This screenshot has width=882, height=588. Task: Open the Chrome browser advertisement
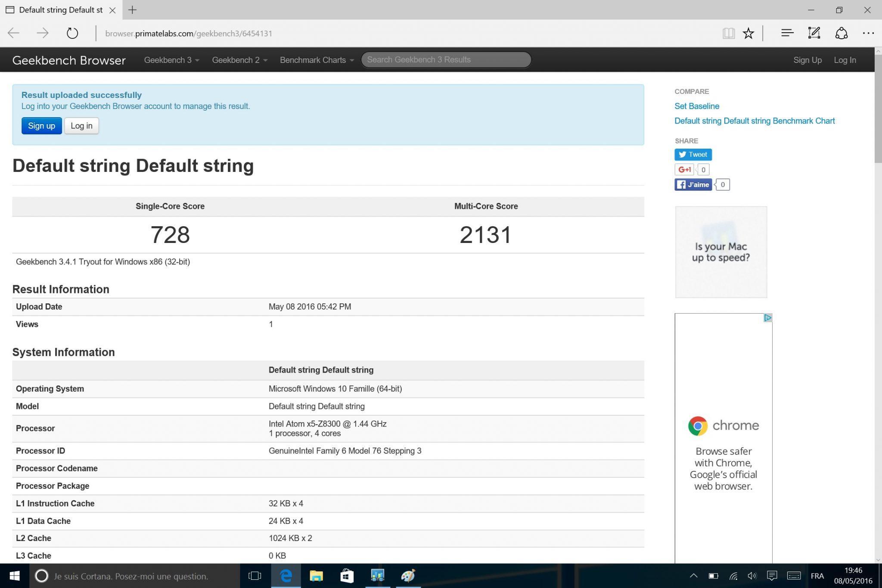coord(724,438)
